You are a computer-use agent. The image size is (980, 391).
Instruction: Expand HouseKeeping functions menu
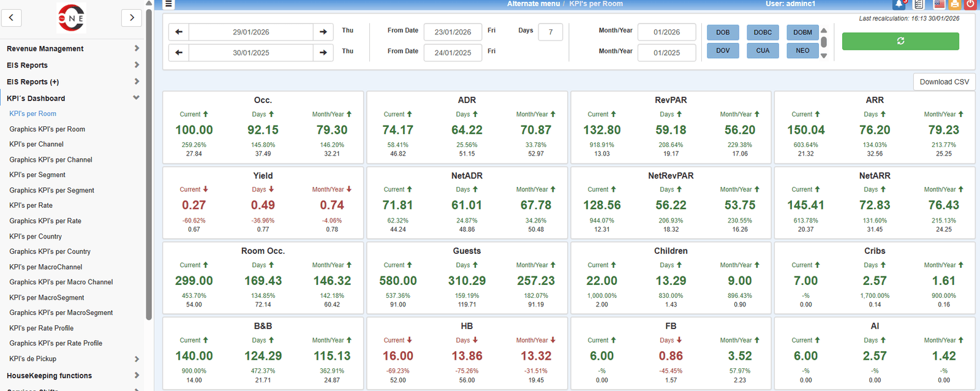(x=72, y=376)
